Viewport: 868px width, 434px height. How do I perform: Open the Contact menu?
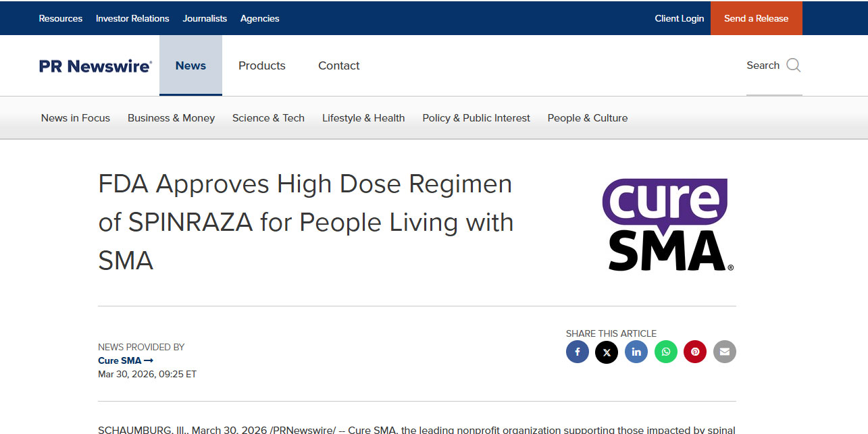coord(339,65)
